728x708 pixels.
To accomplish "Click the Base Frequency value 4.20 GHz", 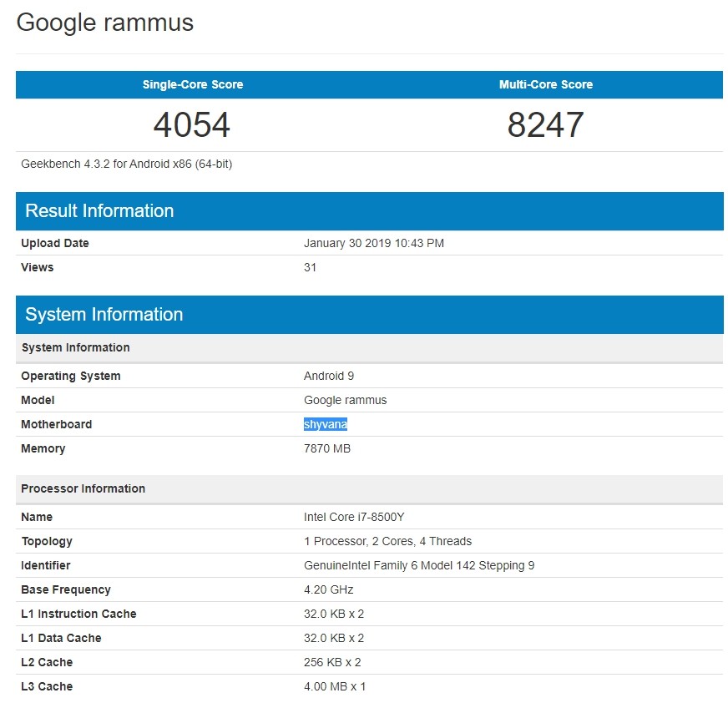I will pyautogui.click(x=329, y=589).
